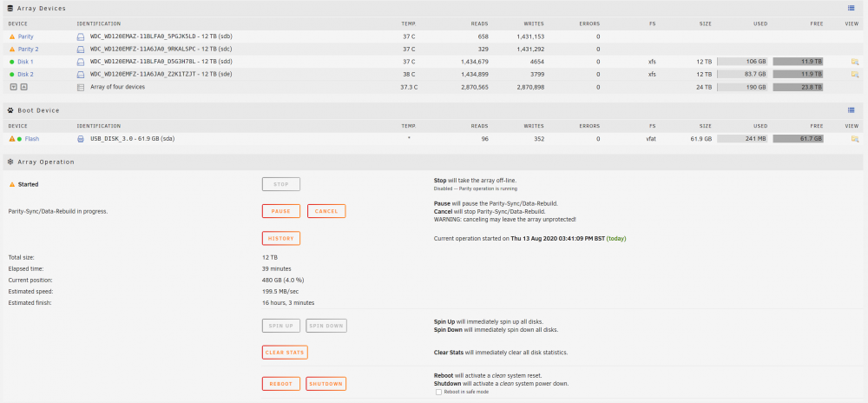Screen dimensions: 868x403
Task: Click the warning triangle in the Flash row
Action: 11,139
